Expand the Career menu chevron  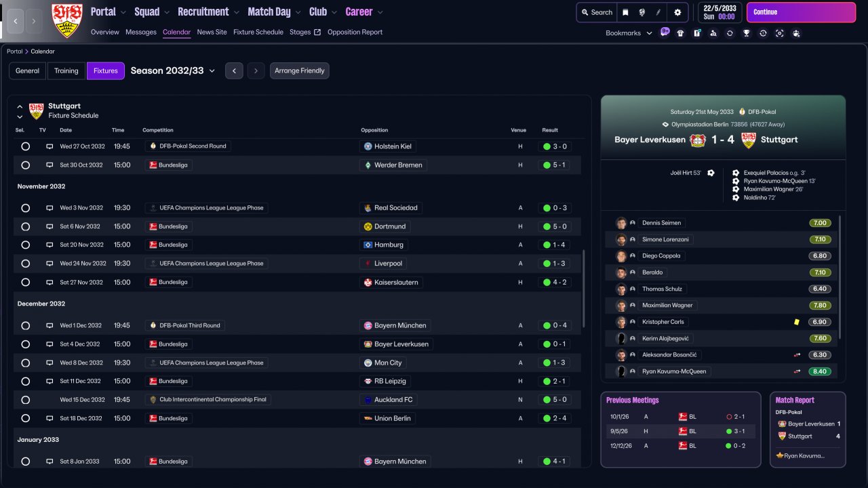tap(380, 12)
